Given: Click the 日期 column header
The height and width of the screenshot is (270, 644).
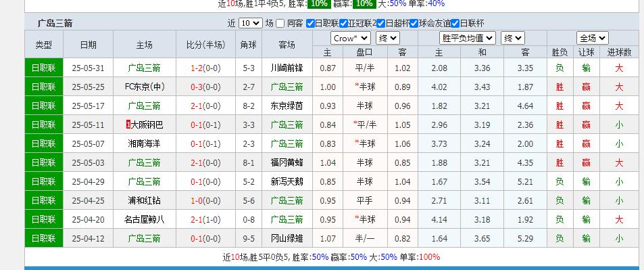Looking at the screenshot, I should [x=88, y=45].
